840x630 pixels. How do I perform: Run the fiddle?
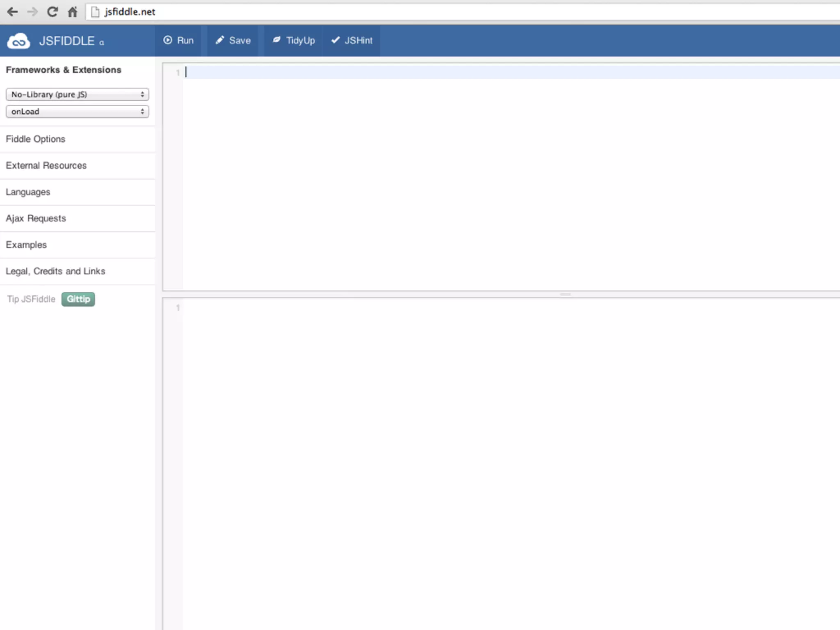[178, 40]
